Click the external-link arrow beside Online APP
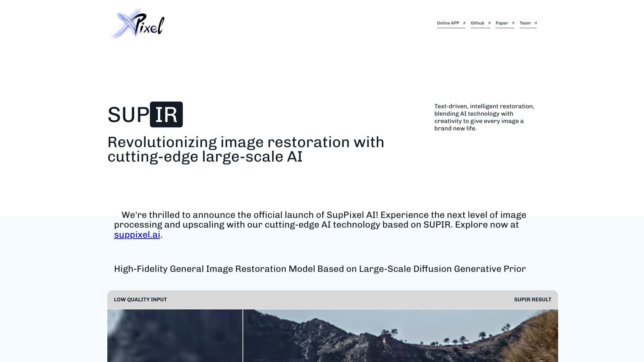Image resolution: width=644 pixels, height=362 pixels. pos(464,23)
